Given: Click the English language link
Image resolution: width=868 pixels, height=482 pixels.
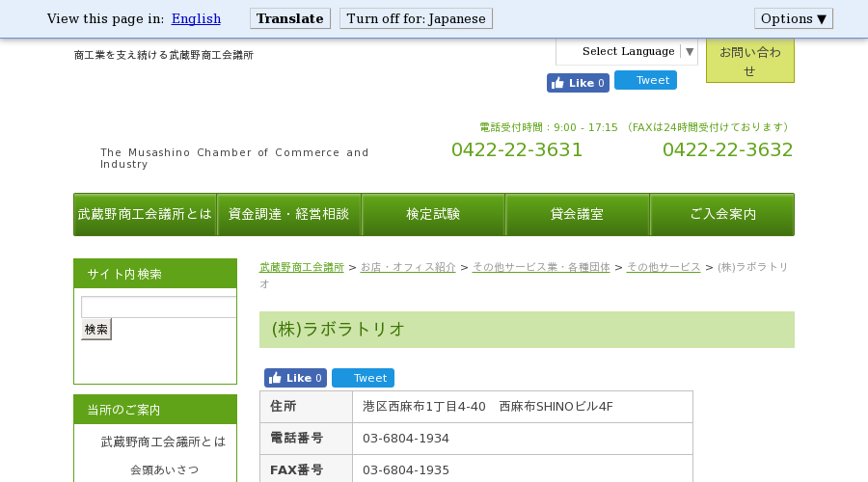Looking at the screenshot, I should pyautogui.click(x=196, y=19).
